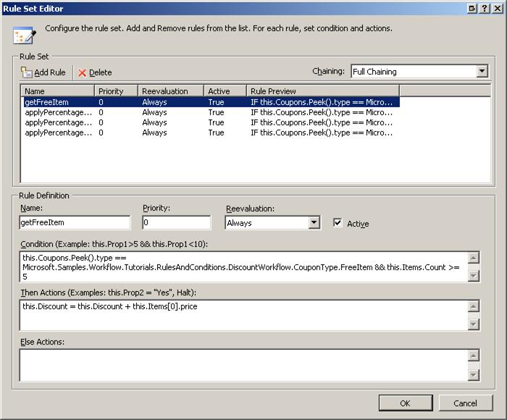This screenshot has height=420, width=507.
Task: Expand the Reevaluation combo box
Action: point(314,223)
